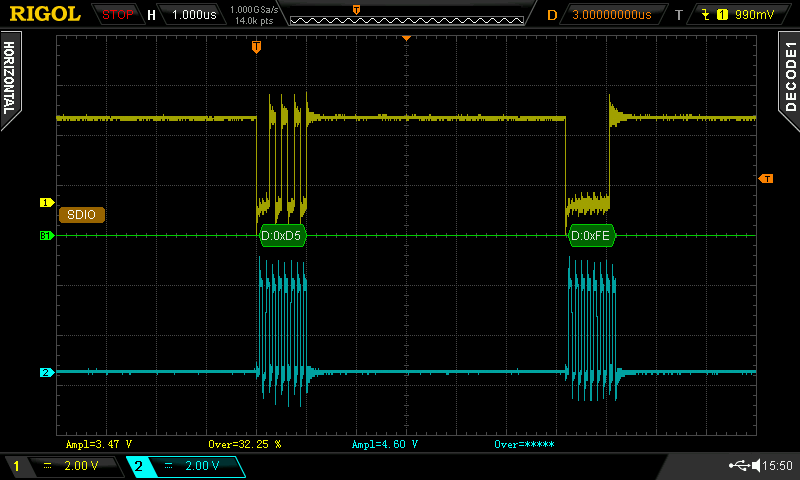
Task: Click the SDIO channel label
Action: tap(81, 214)
